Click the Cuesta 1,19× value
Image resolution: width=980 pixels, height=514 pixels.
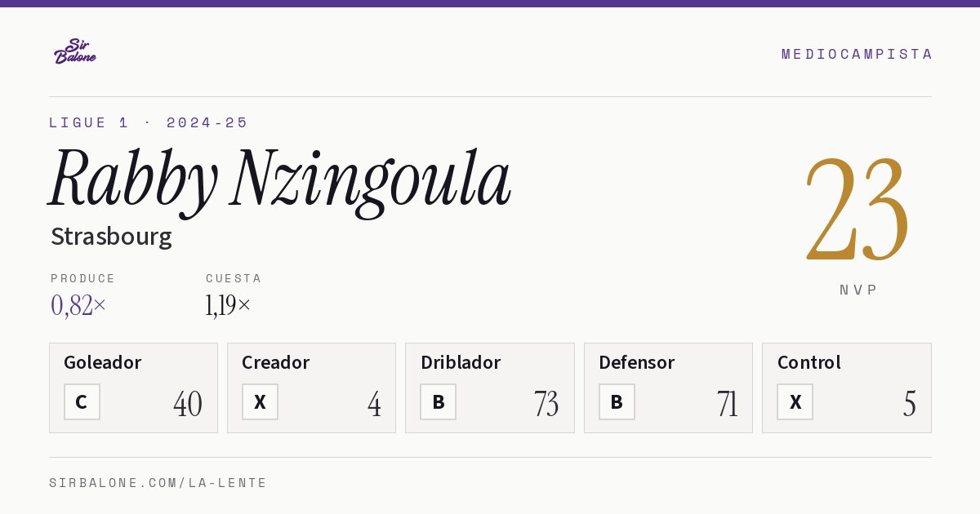(x=228, y=305)
